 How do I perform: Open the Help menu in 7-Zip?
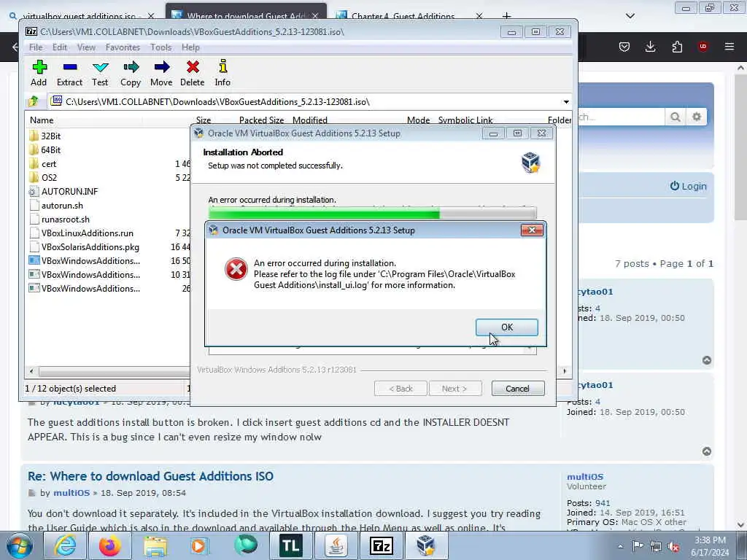(190, 47)
